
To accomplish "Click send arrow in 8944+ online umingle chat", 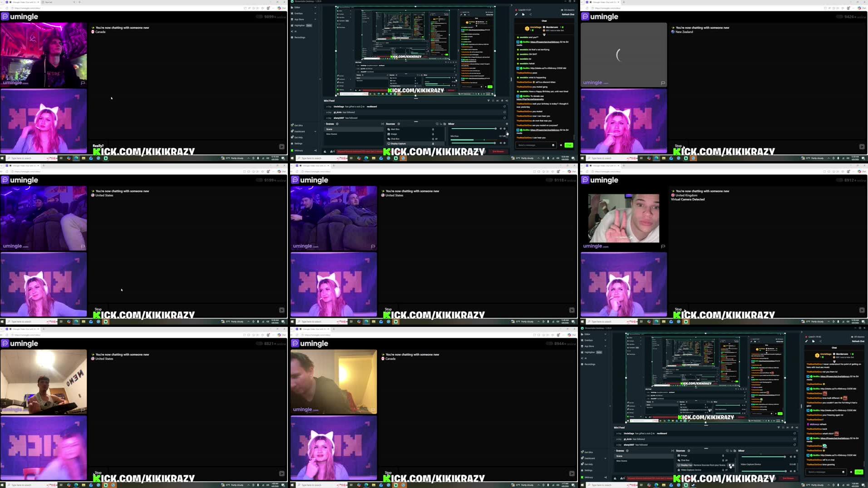I will (572, 473).
